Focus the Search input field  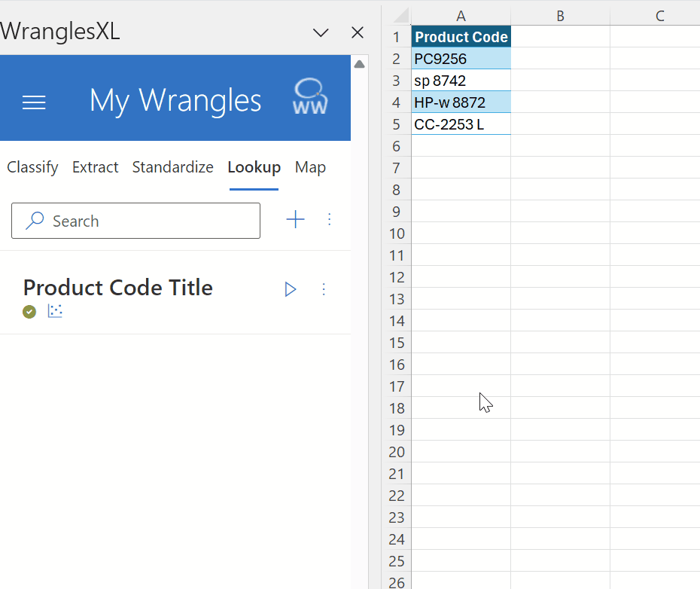(135, 221)
